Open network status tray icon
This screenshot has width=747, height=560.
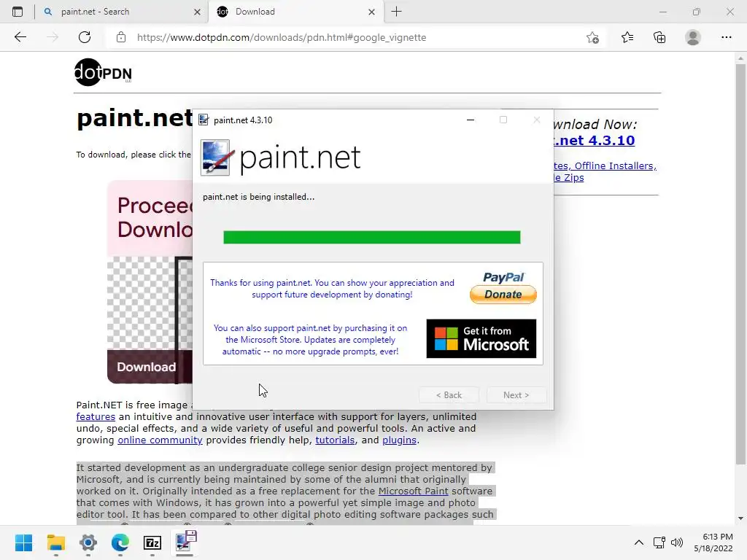click(x=659, y=542)
